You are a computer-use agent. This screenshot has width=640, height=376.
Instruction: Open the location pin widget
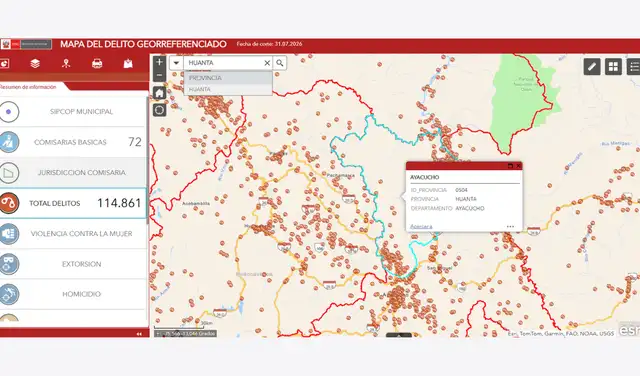[x=66, y=63]
